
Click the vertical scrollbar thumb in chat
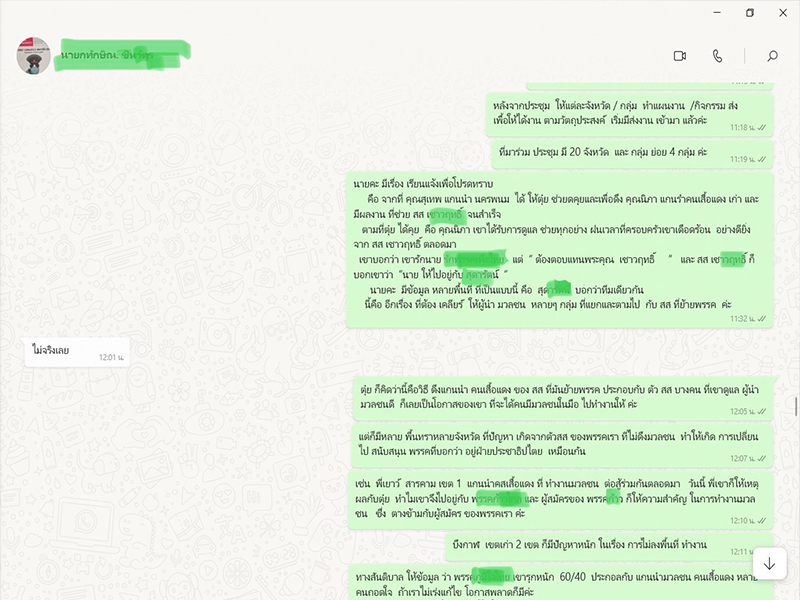(x=796, y=408)
